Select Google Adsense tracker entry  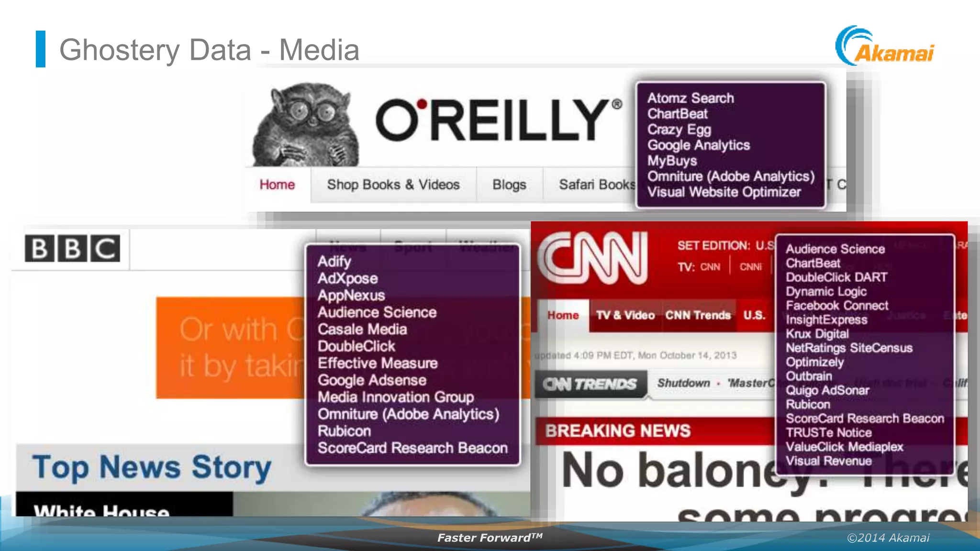(x=372, y=380)
